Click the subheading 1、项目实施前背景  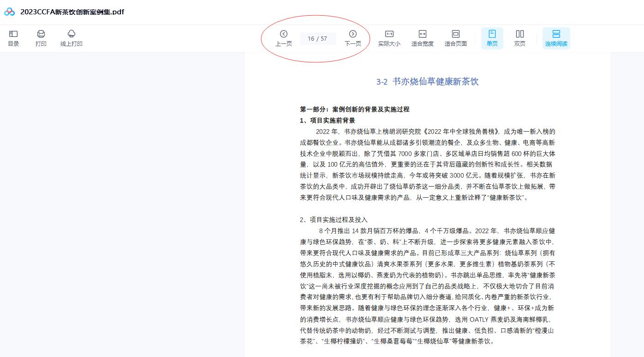[x=327, y=121]
